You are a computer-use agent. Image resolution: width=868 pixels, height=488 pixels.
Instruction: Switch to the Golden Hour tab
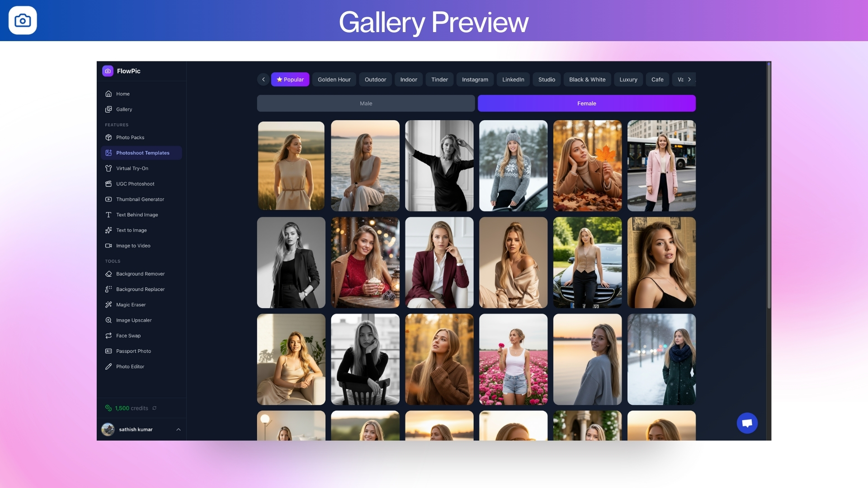(x=334, y=80)
